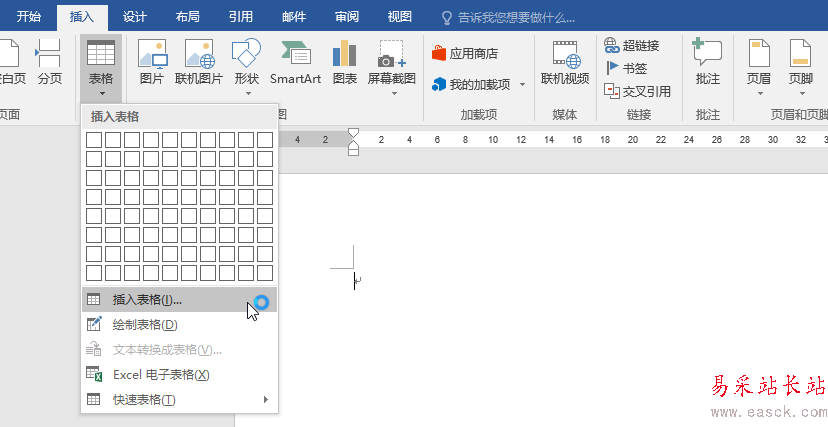Insert a picture with 图片

click(x=152, y=62)
